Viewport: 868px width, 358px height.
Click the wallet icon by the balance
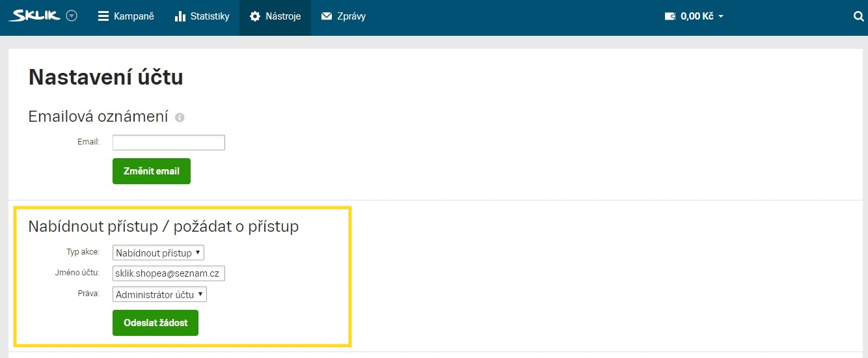[670, 16]
